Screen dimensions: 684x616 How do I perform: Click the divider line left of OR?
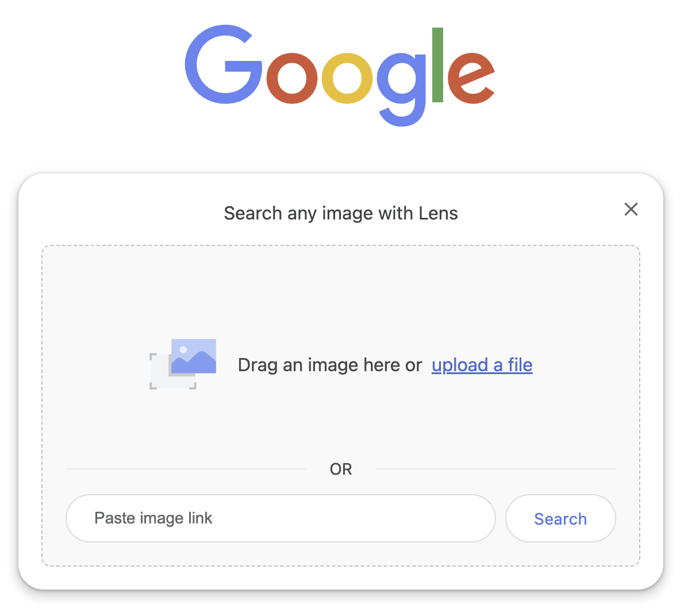coord(186,469)
